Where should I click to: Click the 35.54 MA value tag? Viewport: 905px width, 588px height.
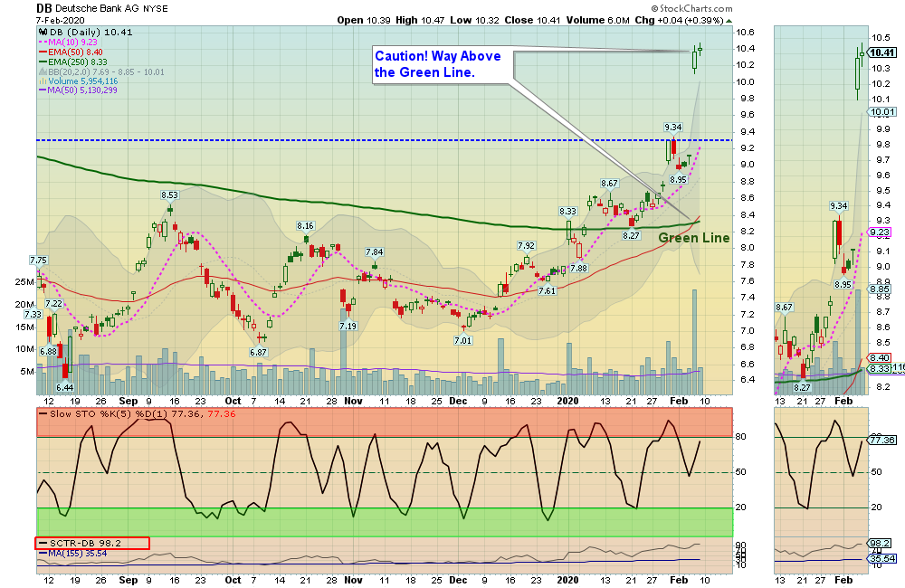881,558
